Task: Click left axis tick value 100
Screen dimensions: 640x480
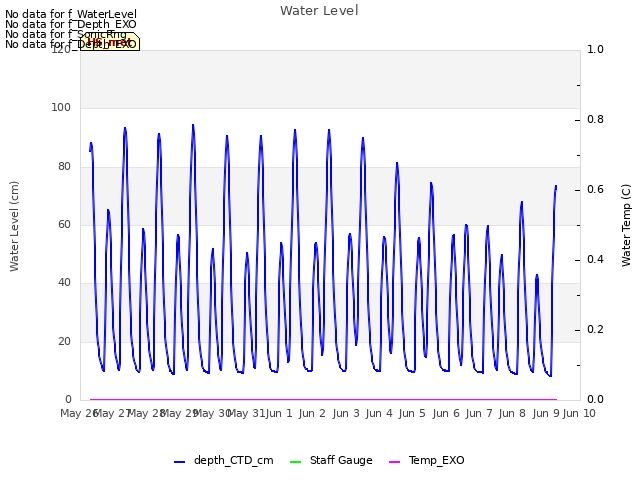Action: tap(61, 108)
